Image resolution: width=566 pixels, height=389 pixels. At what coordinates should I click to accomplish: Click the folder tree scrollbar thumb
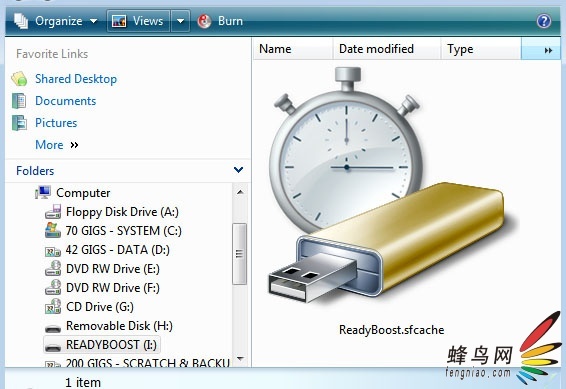coord(239,254)
